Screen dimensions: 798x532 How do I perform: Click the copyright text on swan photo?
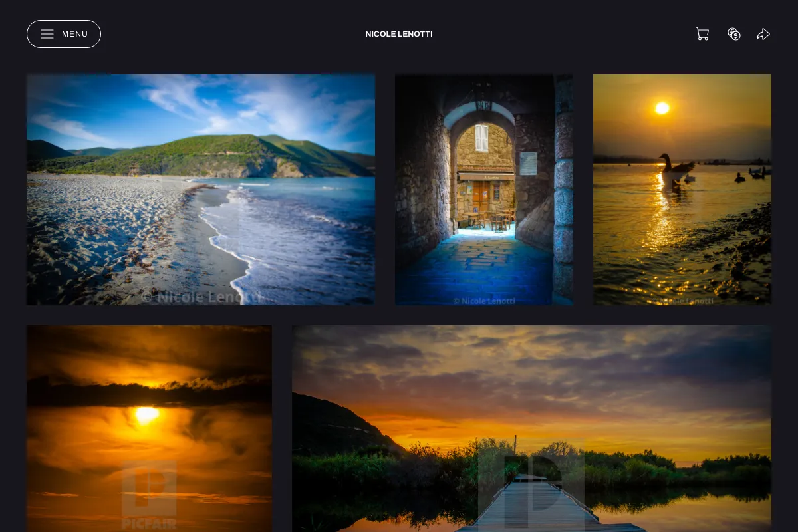[680, 301]
